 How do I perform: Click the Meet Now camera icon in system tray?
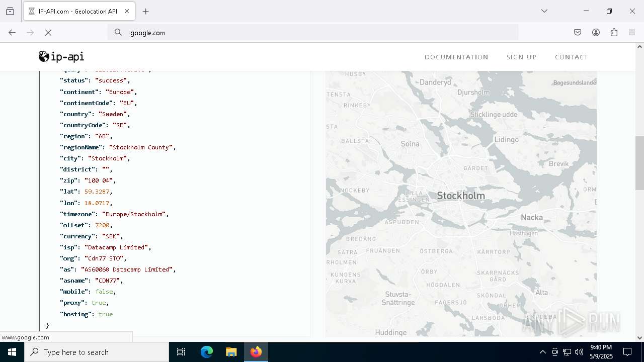click(555, 352)
